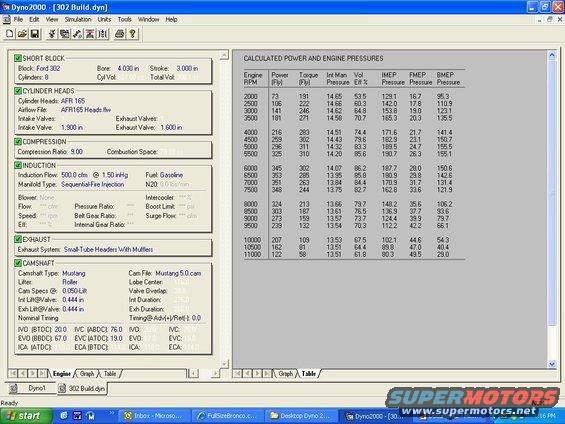Create a new dyno file with the New icon

[10, 34]
